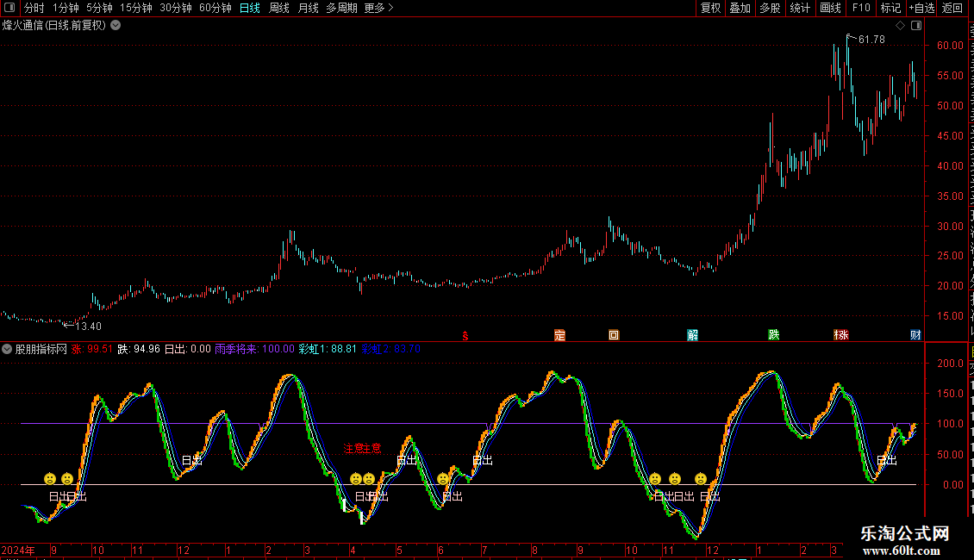Click the 标记 mark button
This screenshot has height=560, width=974.
(x=890, y=8)
